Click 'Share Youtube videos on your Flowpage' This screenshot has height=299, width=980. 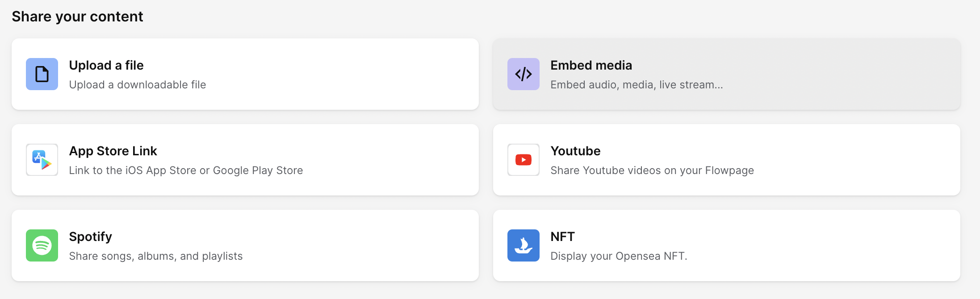[x=652, y=170]
